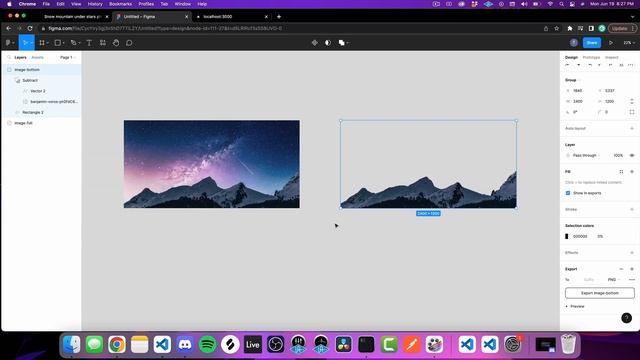Screen dimensions: 640x360
Task: Open Pen tool options dropdown arrow
Action: pyautogui.click(x=79, y=42)
